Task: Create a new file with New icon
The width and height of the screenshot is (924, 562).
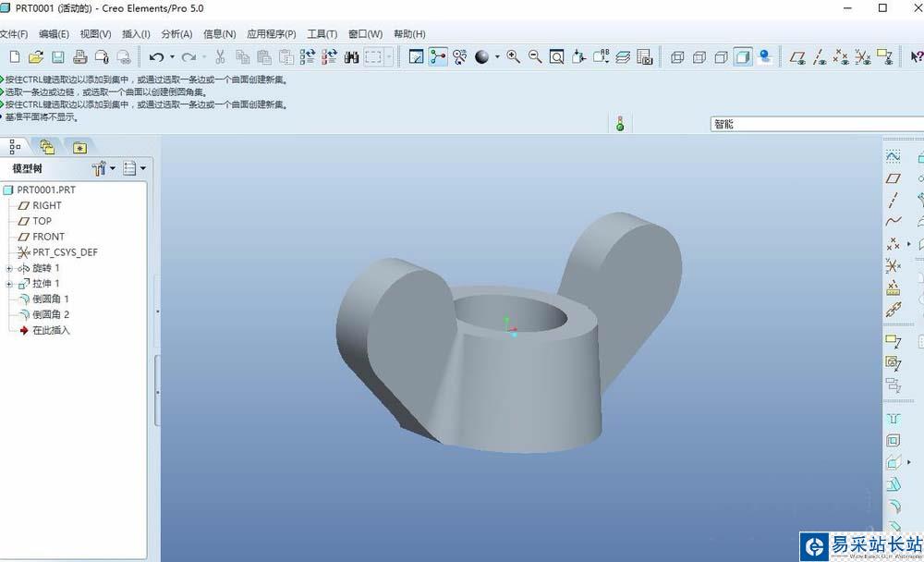Action: tap(15, 56)
